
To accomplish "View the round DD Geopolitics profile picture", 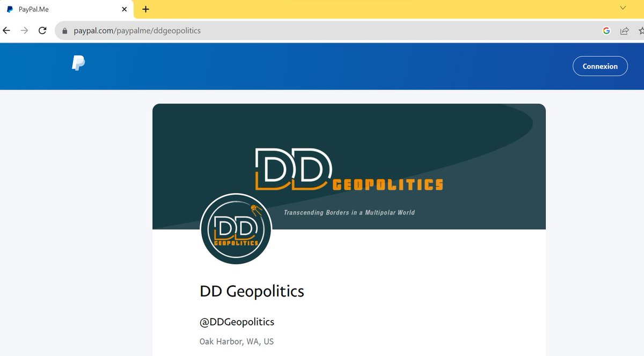I will [x=236, y=229].
